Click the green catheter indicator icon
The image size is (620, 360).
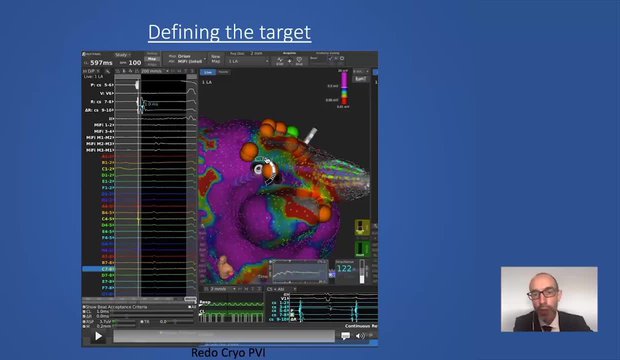[x=361, y=249]
